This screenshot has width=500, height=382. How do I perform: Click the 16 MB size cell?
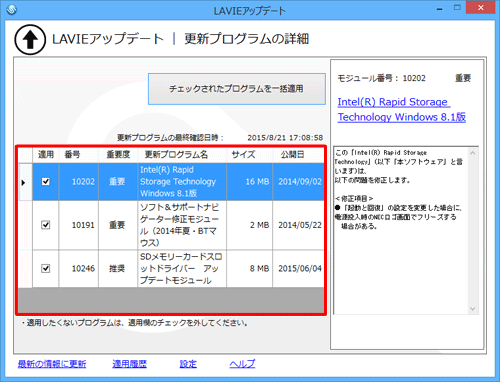(250, 182)
